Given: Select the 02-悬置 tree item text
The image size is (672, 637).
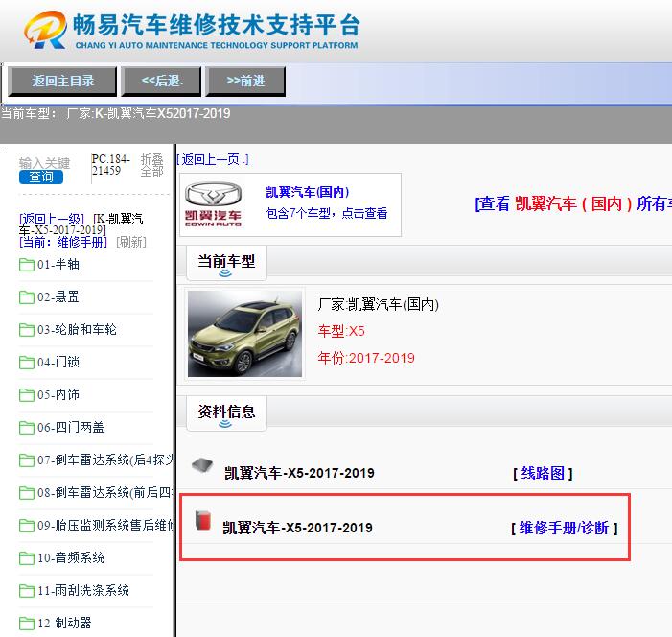Looking at the screenshot, I should point(58,296).
